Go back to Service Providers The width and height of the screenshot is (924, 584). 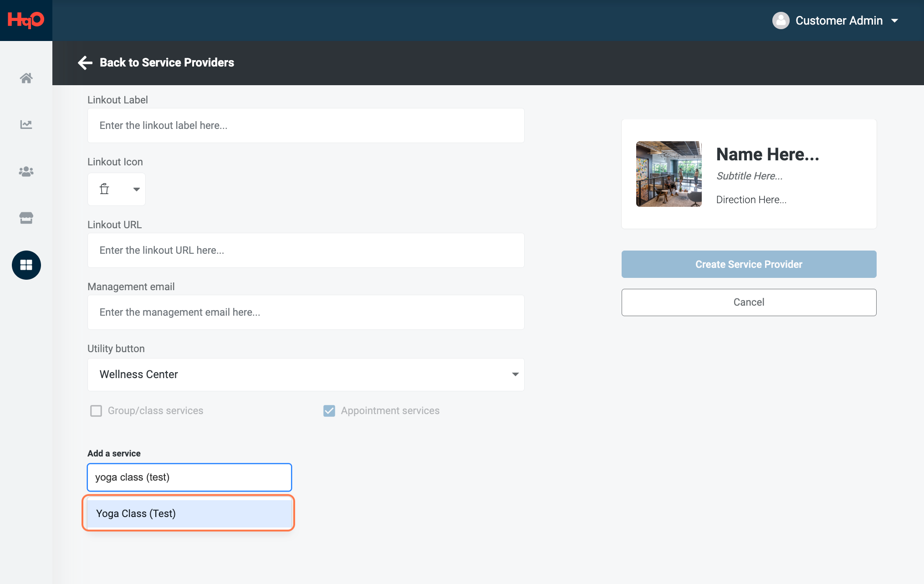(167, 62)
